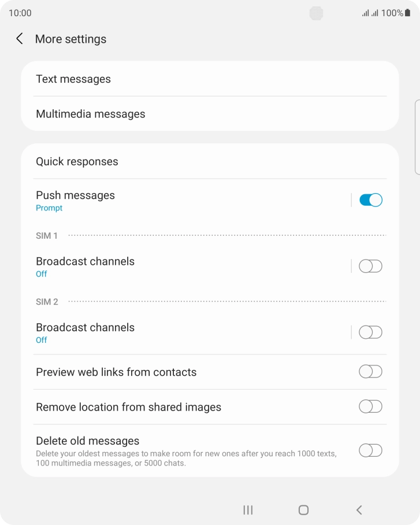Open Text messages settings
This screenshot has height=525, width=420.
(x=73, y=79)
